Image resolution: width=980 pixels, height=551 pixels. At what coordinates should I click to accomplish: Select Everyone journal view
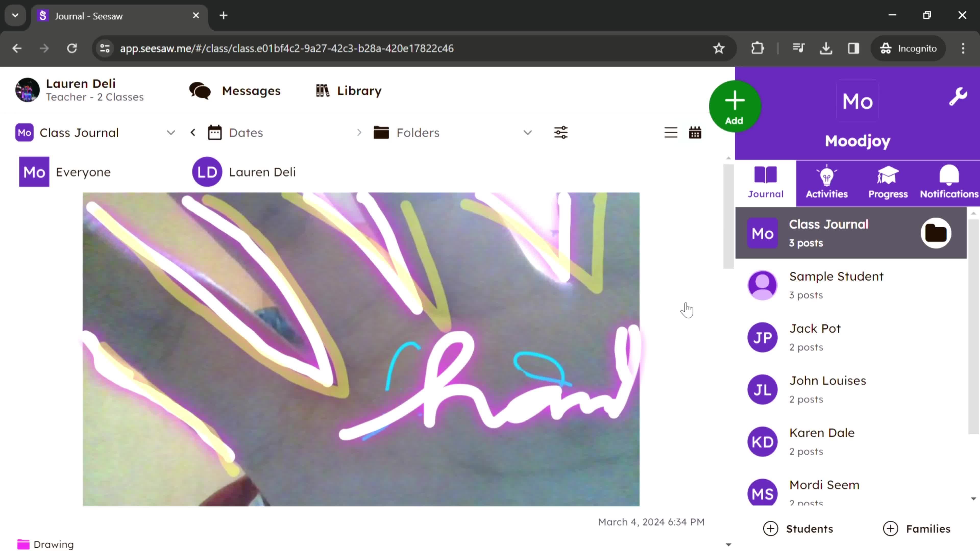tap(65, 172)
